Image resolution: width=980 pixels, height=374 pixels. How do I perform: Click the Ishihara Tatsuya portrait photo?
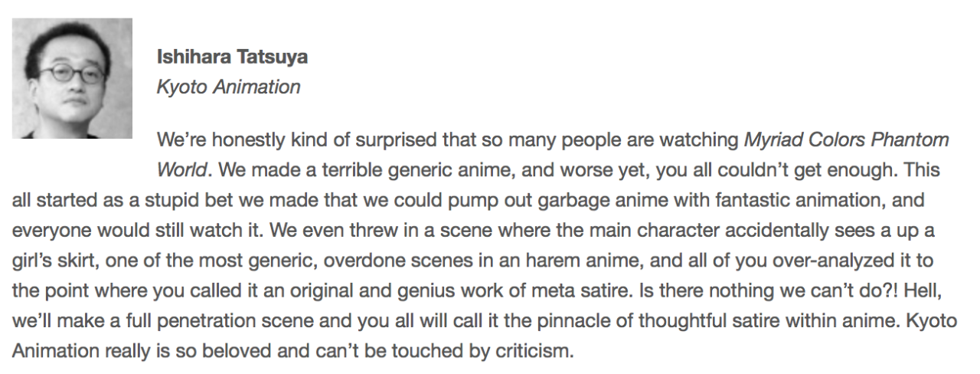(x=72, y=78)
